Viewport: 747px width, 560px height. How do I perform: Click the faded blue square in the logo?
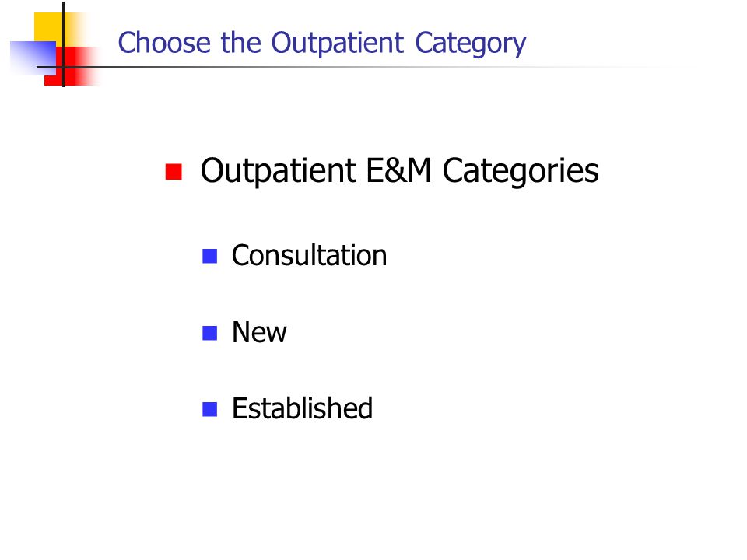pos(33,58)
